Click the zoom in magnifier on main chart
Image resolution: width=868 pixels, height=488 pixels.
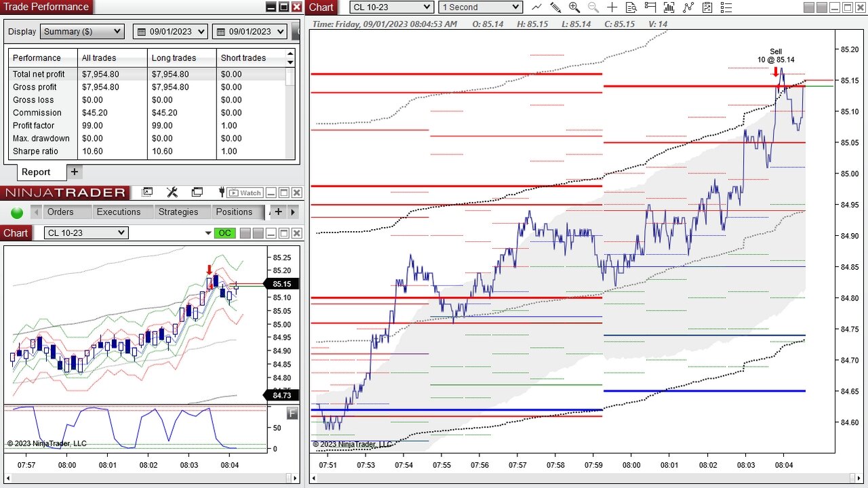pos(574,7)
